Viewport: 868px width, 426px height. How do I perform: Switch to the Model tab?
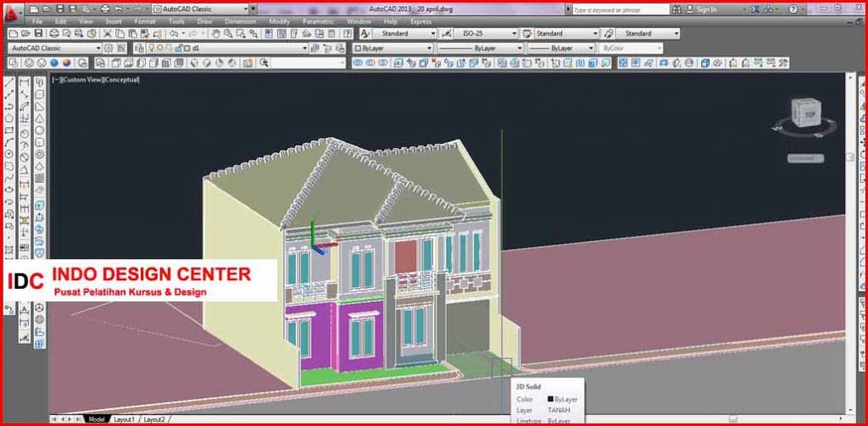96,419
